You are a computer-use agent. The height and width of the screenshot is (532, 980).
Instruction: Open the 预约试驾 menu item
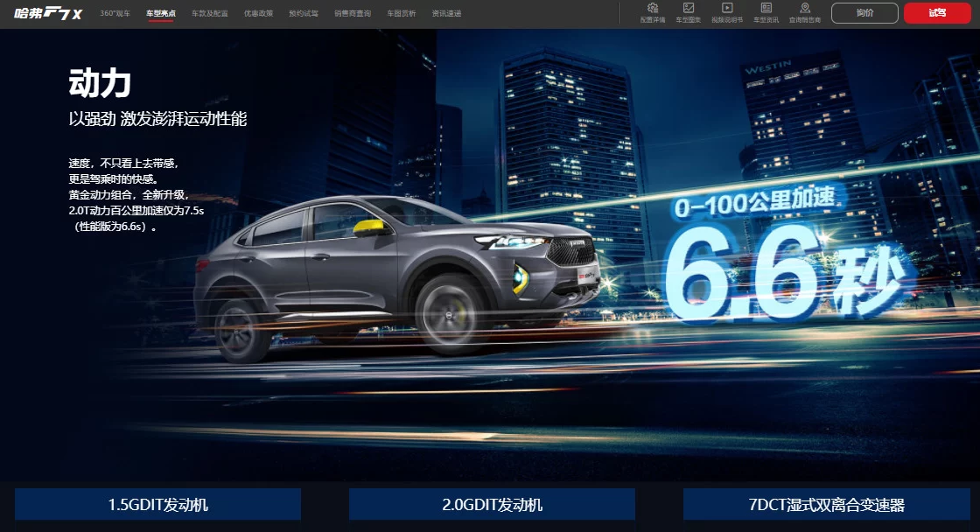(304, 13)
